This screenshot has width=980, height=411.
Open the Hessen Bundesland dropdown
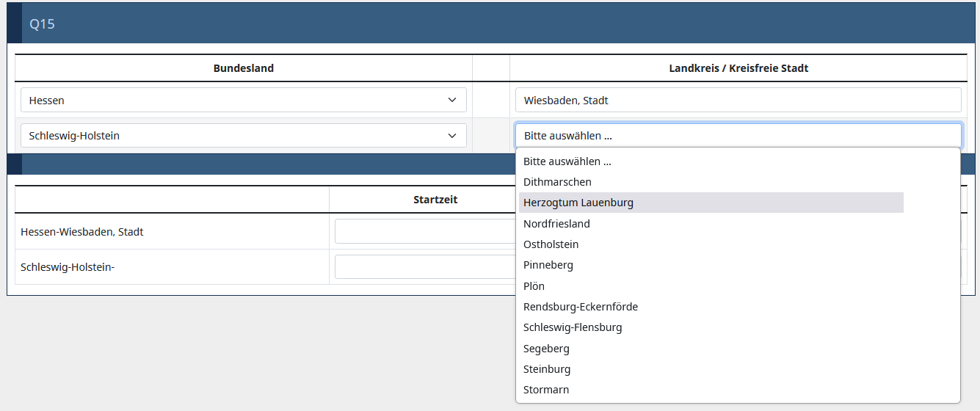[x=243, y=100]
